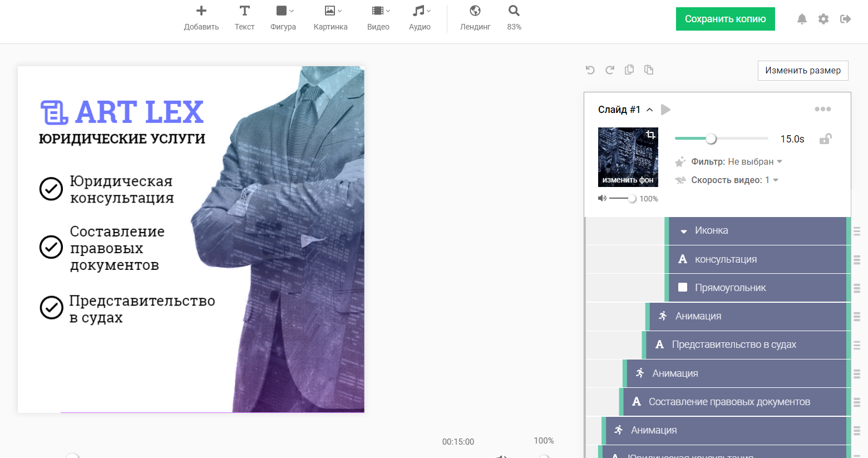
Task: Click Изменить размер button
Action: [x=803, y=71]
